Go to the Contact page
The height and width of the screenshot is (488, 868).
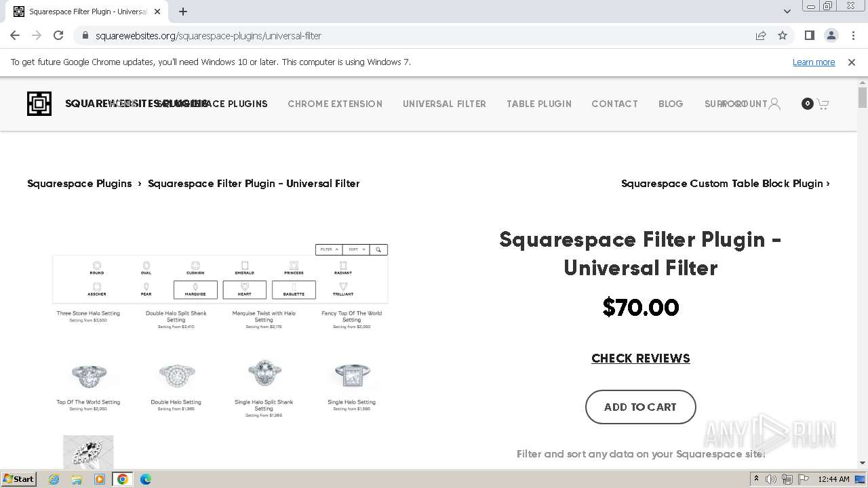[x=614, y=104]
